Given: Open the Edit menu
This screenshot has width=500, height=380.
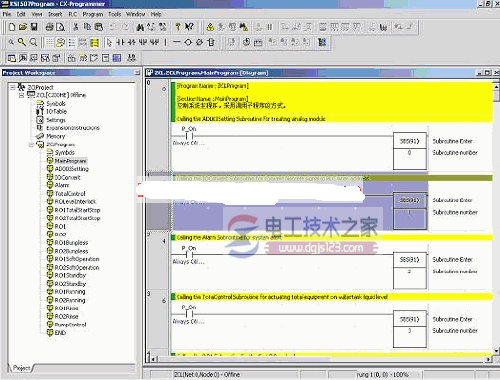Looking at the screenshot, I should click(21, 14).
